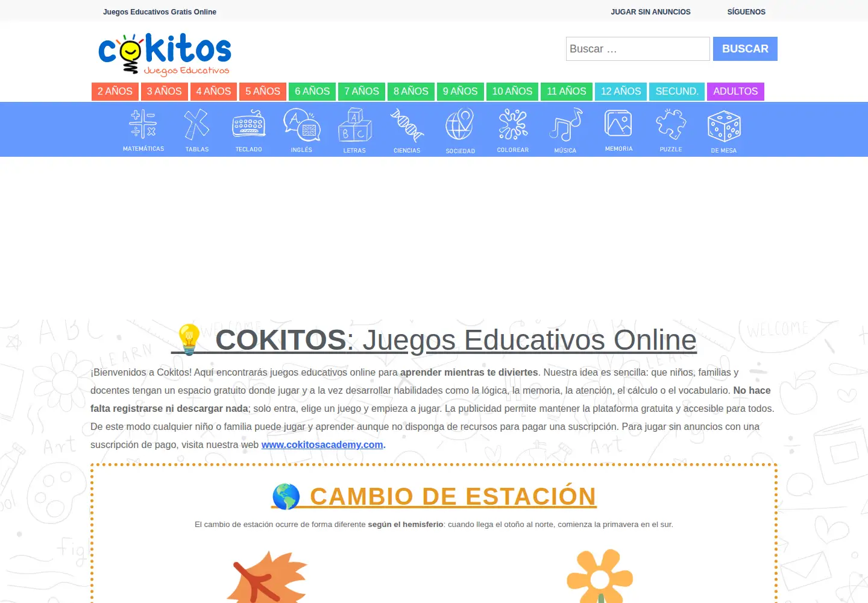This screenshot has width=868, height=603.
Task: Visit the www.cokitosacademy.com link
Action: 322,444
